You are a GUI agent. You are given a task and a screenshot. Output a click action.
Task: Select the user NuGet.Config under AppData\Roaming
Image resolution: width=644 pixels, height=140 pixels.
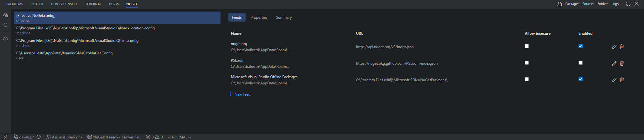tap(117, 55)
